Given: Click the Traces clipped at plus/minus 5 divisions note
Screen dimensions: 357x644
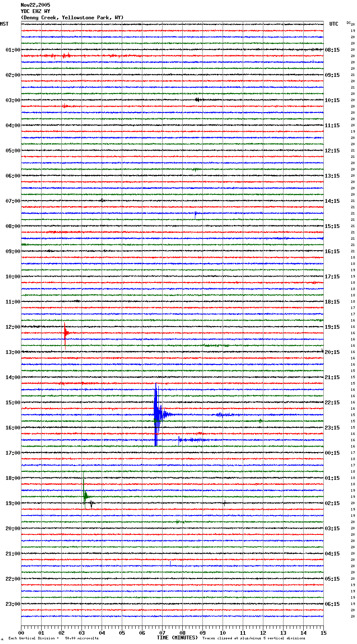Looking at the screenshot, I should [254, 639].
